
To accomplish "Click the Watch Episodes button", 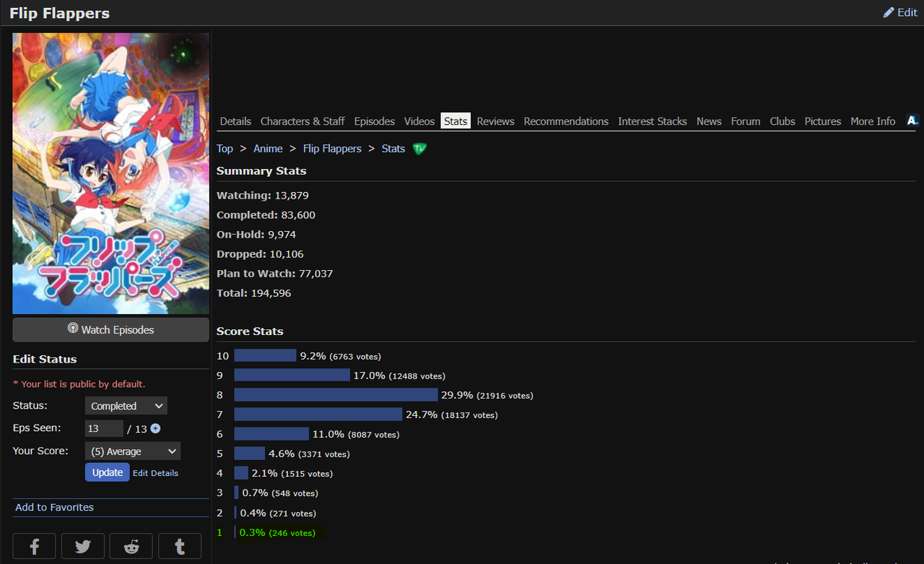I will pyautogui.click(x=110, y=329).
